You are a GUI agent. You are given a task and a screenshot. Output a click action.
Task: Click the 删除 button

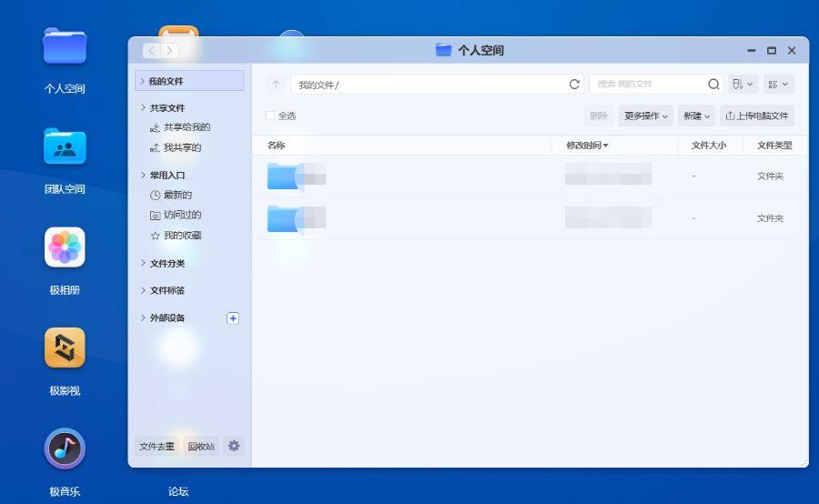(x=599, y=116)
